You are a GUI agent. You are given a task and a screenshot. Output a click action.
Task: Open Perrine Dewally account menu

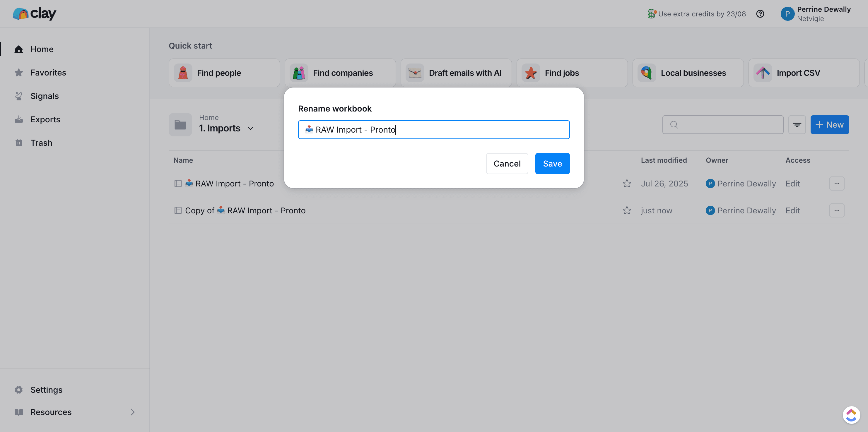coord(816,14)
